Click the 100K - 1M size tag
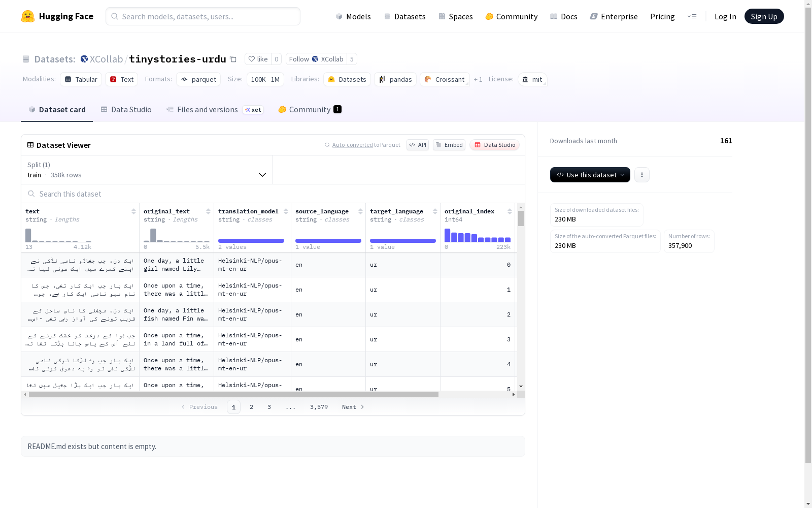This screenshot has height=508, width=812. coord(265,79)
